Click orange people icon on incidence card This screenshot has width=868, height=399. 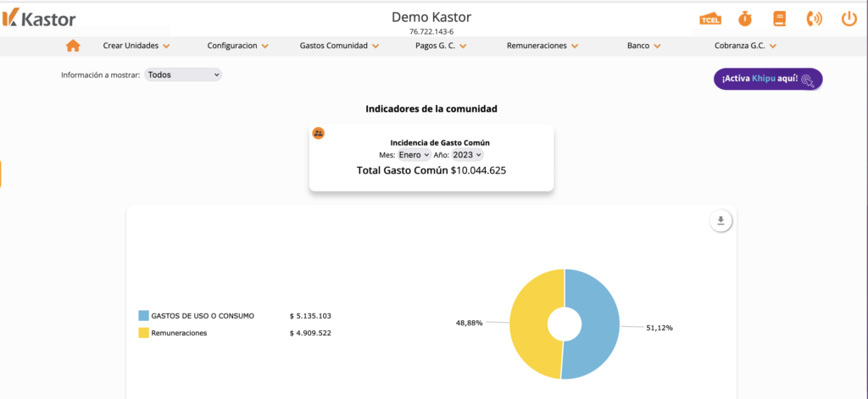click(x=319, y=133)
